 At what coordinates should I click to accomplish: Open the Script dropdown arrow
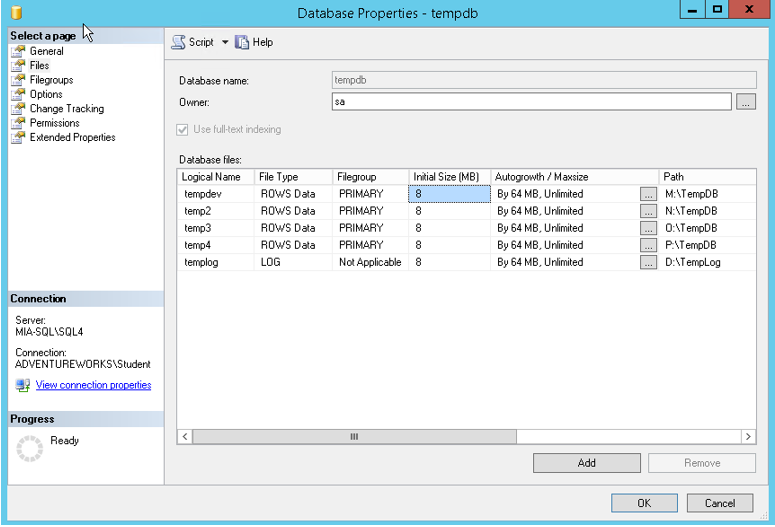pos(225,42)
